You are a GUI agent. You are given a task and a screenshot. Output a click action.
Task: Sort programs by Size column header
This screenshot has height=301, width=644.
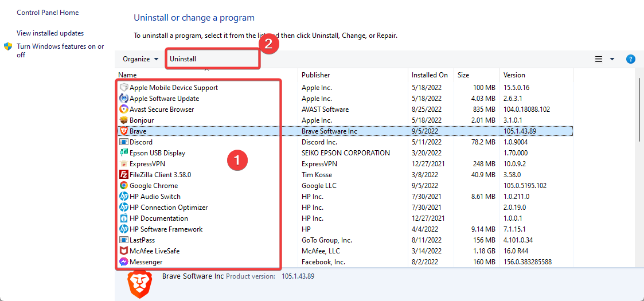click(463, 75)
